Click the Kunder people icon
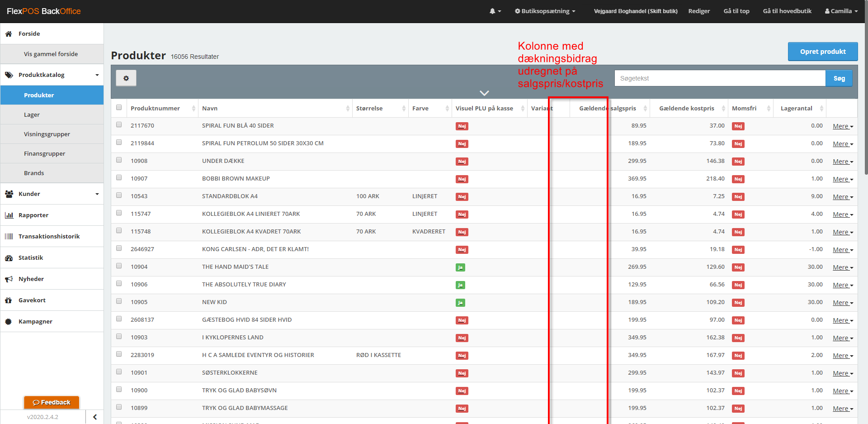 (9, 194)
